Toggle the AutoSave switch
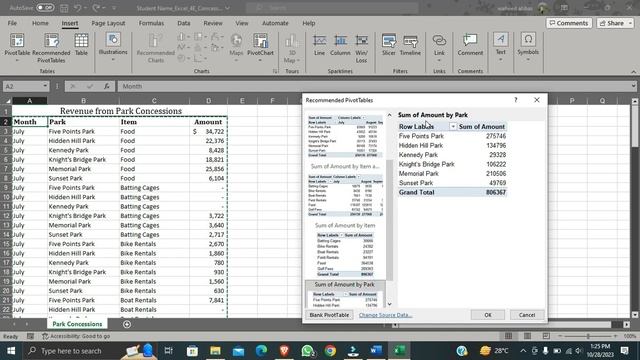The height and width of the screenshot is (360, 640). (45, 7)
